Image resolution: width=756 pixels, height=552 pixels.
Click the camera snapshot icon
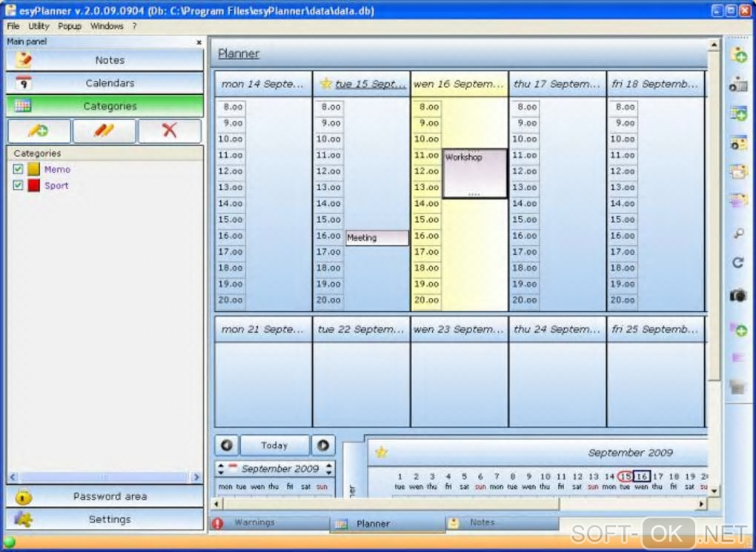(738, 295)
